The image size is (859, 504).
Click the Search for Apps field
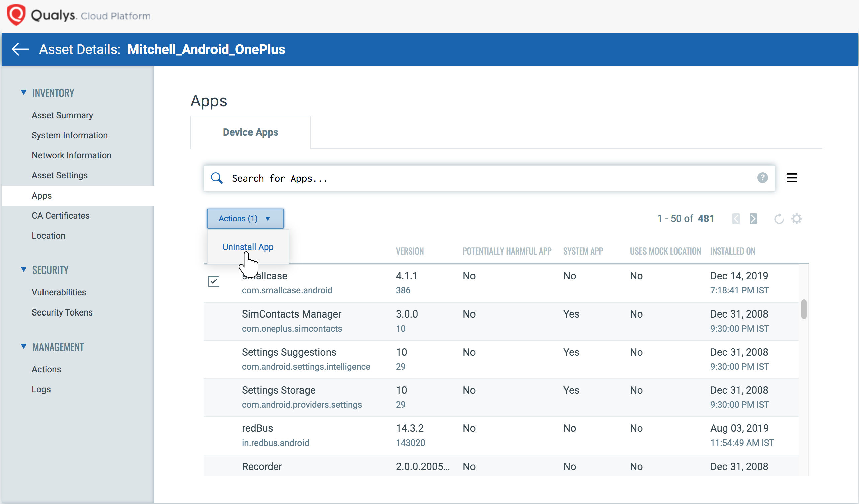click(x=409, y=178)
